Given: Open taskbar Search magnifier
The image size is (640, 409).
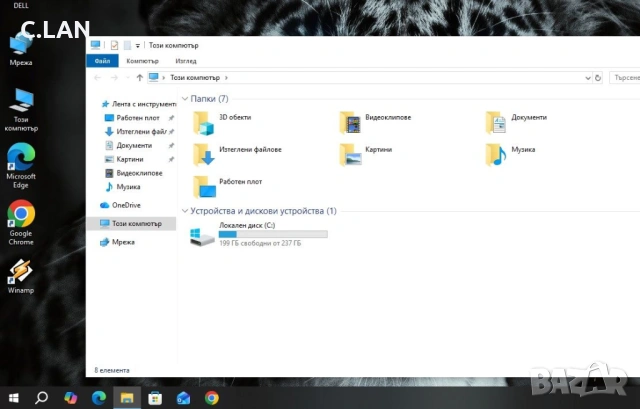Looking at the screenshot, I should [x=41, y=398].
